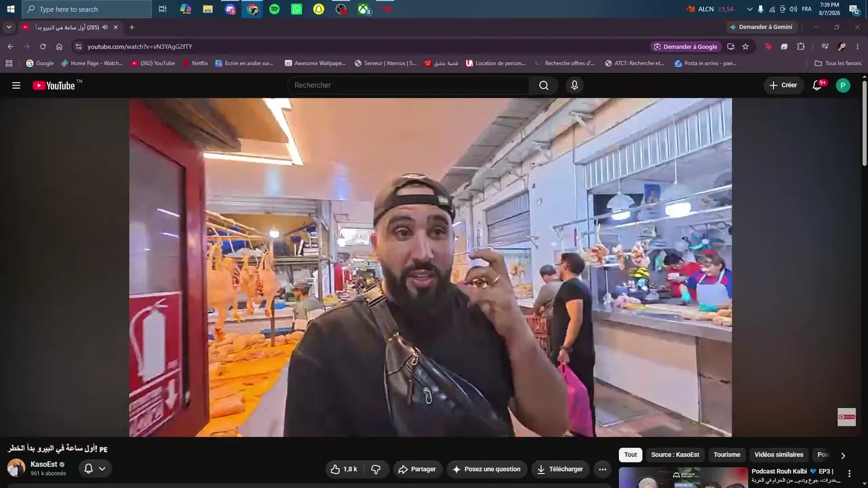Open Chrome tab search dropdown arrow
The image size is (868, 488).
[9, 27]
